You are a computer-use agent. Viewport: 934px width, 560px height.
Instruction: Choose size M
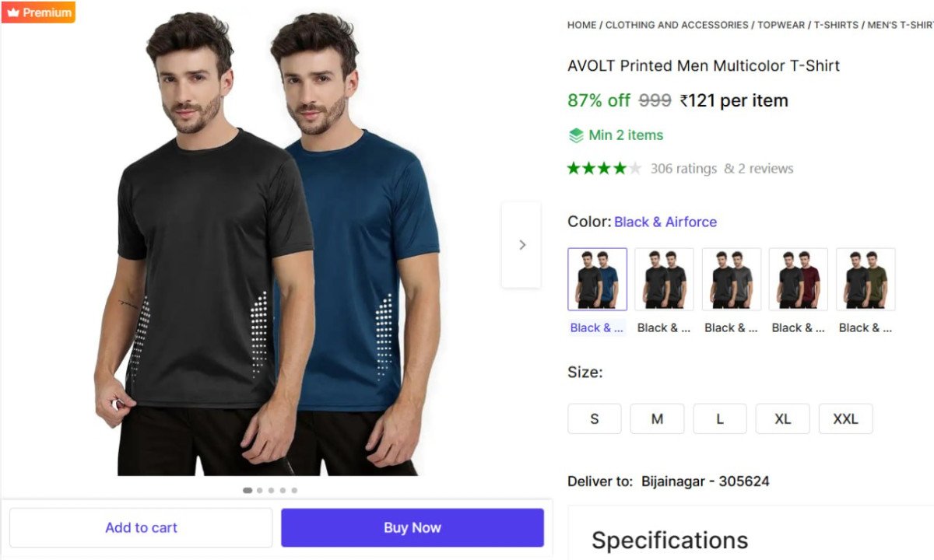(x=657, y=418)
